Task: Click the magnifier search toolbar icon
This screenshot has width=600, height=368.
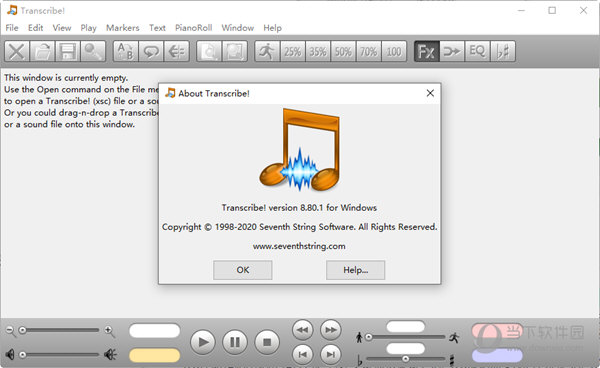Action: [x=93, y=51]
